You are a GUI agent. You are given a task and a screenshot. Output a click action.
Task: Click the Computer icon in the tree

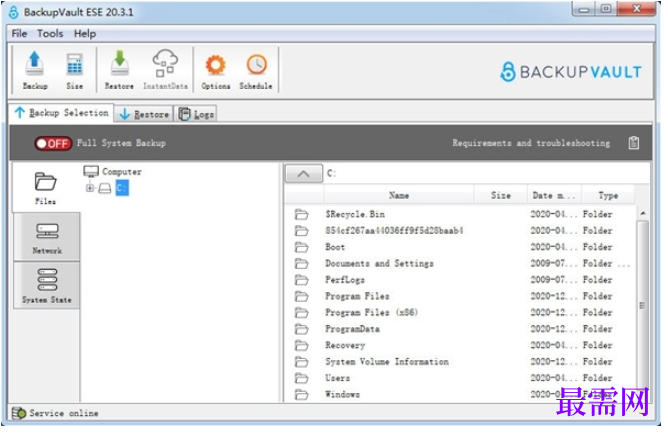(91, 171)
